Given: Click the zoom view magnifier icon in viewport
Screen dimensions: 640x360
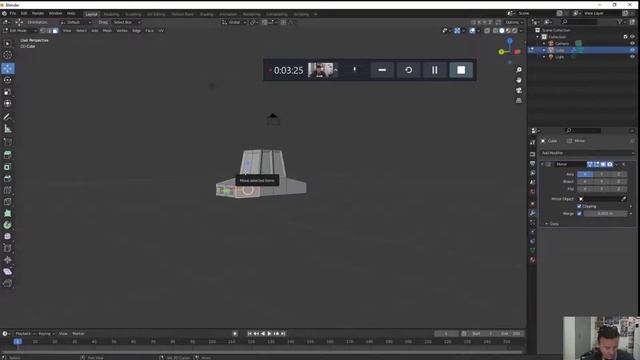Looking at the screenshot, I should pos(519,70).
